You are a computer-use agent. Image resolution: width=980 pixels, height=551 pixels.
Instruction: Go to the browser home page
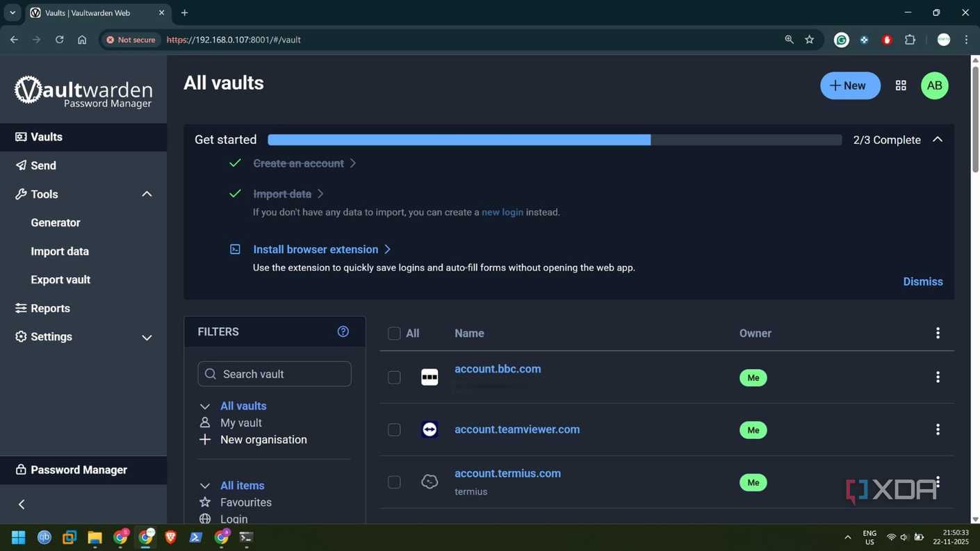tap(82, 40)
